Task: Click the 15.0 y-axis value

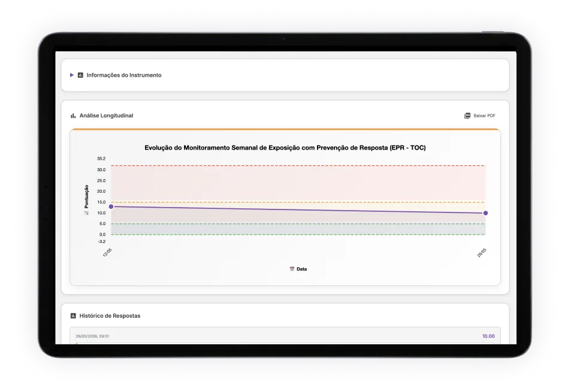Action: (x=101, y=202)
